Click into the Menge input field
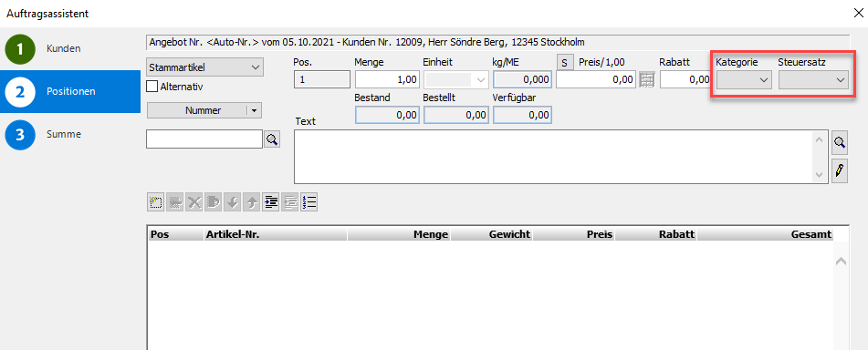The height and width of the screenshot is (350, 868). pyautogui.click(x=386, y=79)
